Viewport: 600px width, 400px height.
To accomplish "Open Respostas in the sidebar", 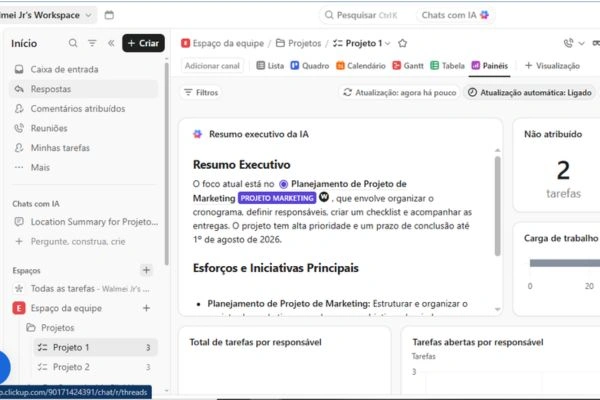I will pos(83,89).
